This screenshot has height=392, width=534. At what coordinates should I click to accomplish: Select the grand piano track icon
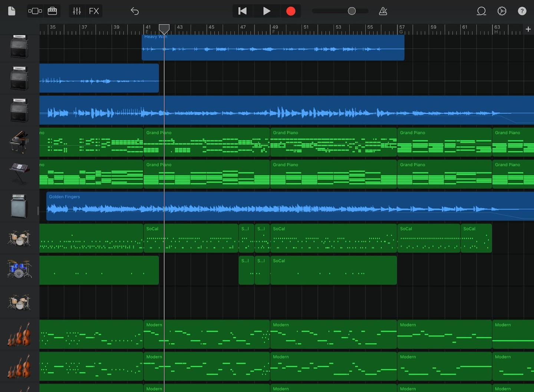coord(19,142)
